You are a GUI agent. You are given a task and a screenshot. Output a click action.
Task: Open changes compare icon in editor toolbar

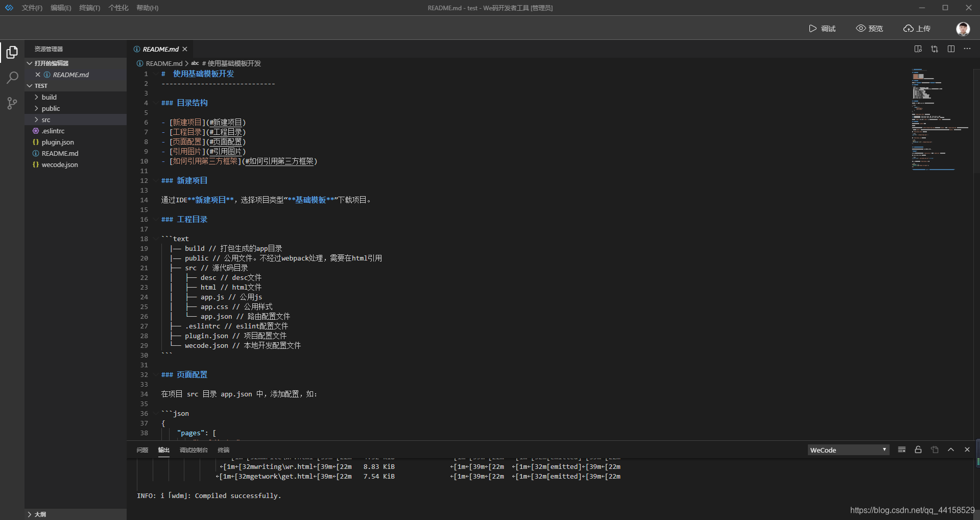[x=934, y=49]
